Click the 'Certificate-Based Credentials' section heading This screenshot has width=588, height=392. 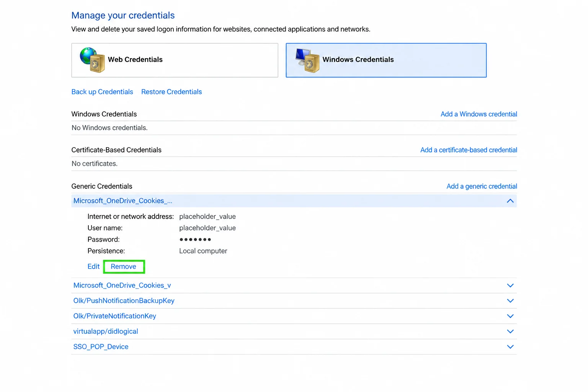[x=116, y=150]
